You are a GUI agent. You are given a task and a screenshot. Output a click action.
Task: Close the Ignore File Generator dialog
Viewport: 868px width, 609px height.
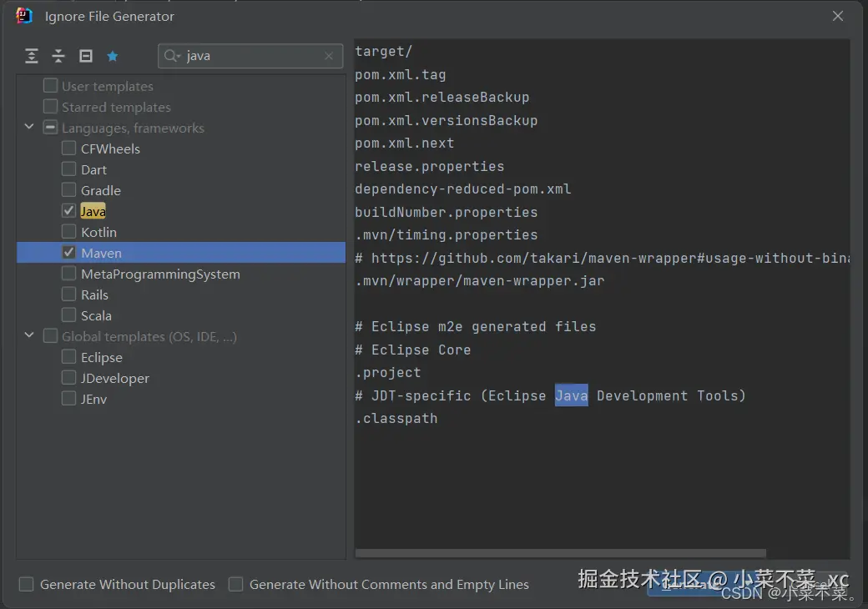point(838,16)
